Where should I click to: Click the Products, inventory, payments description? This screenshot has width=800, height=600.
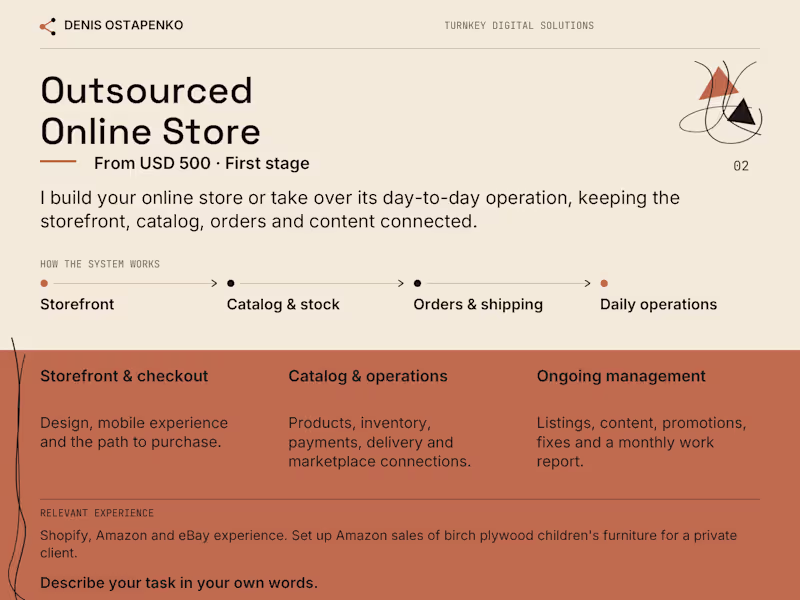pos(380,442)
